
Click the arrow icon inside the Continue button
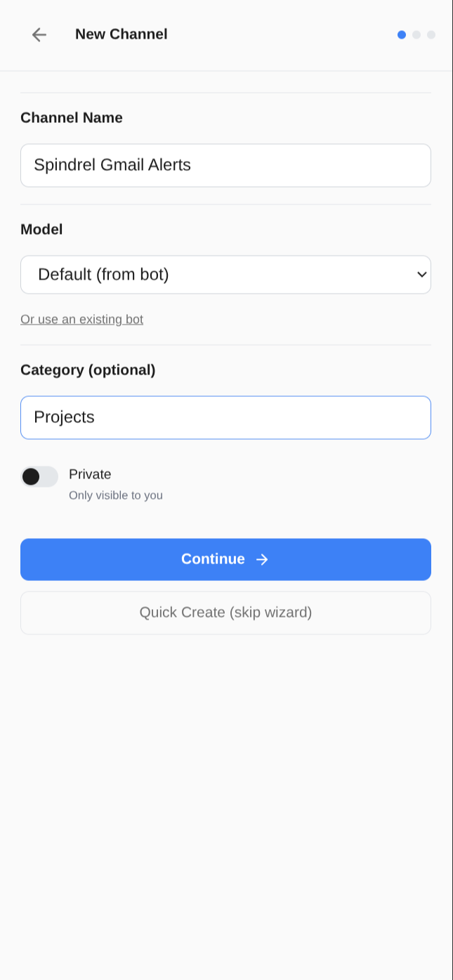(x=261, y=559)
